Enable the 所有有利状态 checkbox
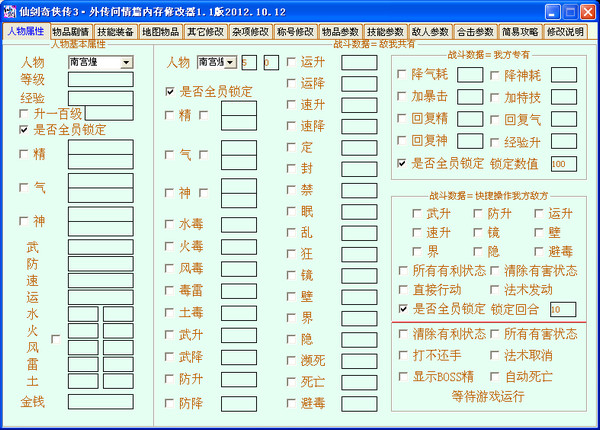 tap(403, 271)
